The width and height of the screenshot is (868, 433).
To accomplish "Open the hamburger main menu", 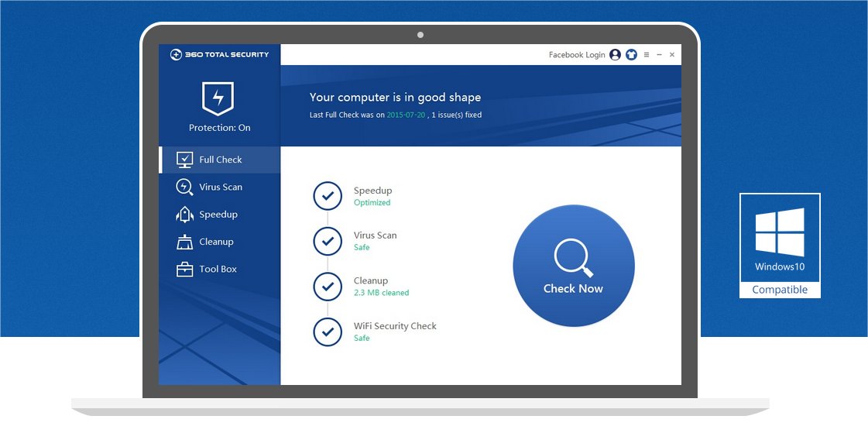I will pyautogui.click(x=647, y=55).
